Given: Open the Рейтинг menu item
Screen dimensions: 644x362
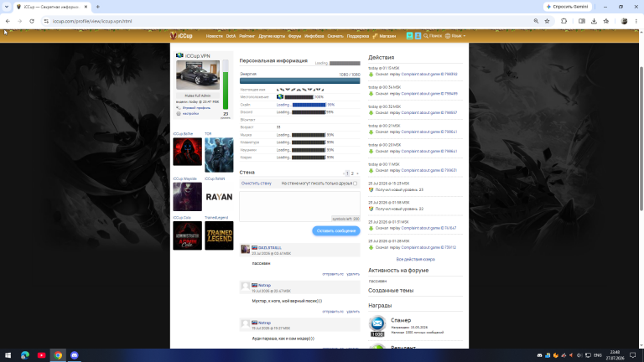Looking at the screenshot, I should tap(247, 36).
